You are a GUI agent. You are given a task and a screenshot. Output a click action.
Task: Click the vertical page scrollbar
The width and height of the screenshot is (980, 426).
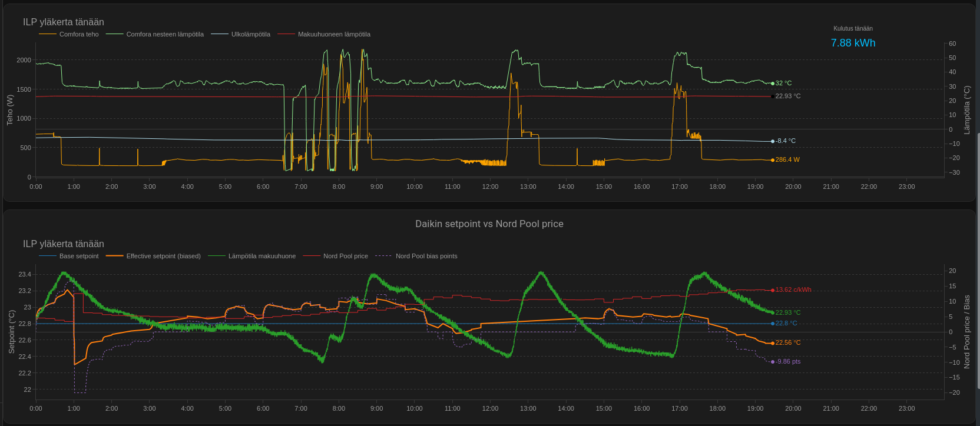pos(978,259)
